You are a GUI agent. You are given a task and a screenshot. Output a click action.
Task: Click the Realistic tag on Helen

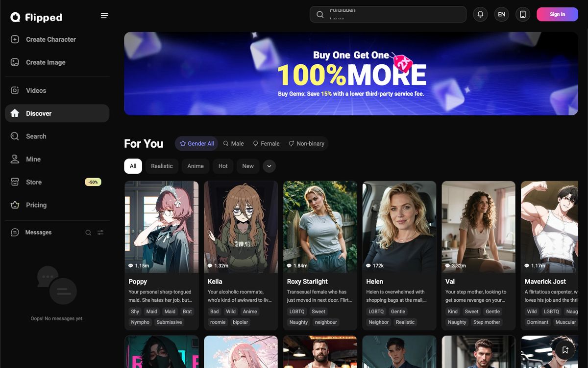[405, 322]
